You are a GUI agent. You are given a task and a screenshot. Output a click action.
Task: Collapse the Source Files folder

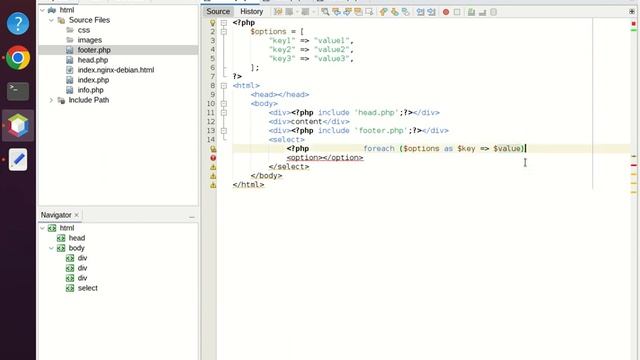coord(51,20)
